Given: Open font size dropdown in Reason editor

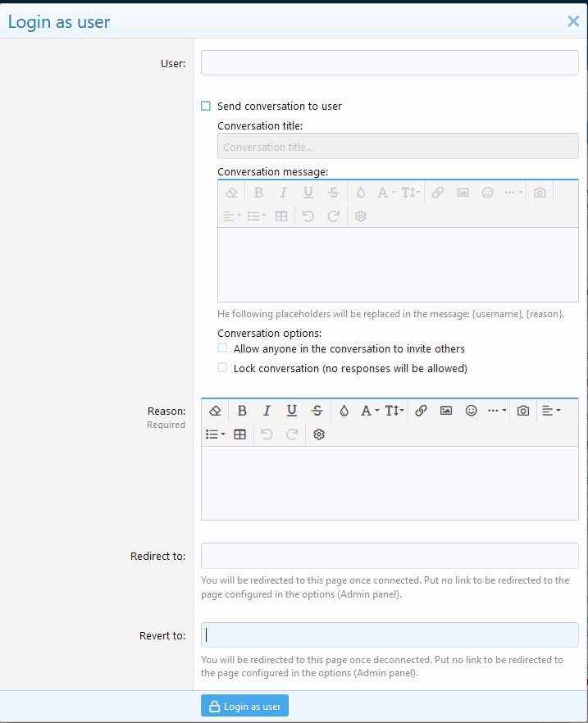Looking at the screenshot, I should 394,411.
